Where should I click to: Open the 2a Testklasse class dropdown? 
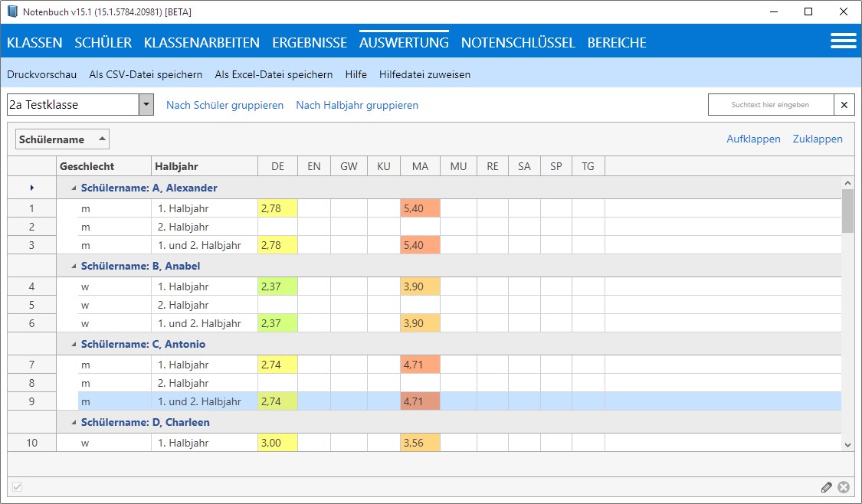[146, 105]
